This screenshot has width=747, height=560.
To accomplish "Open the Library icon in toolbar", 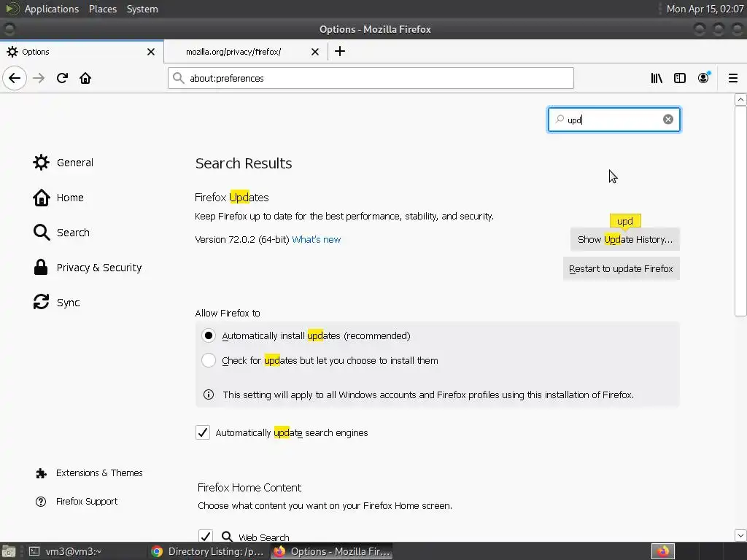I will tap(657, 78).
